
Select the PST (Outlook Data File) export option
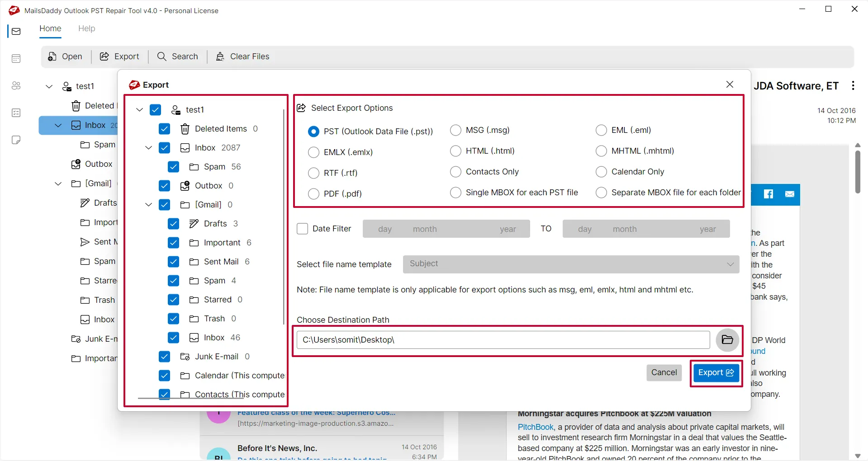313,132
